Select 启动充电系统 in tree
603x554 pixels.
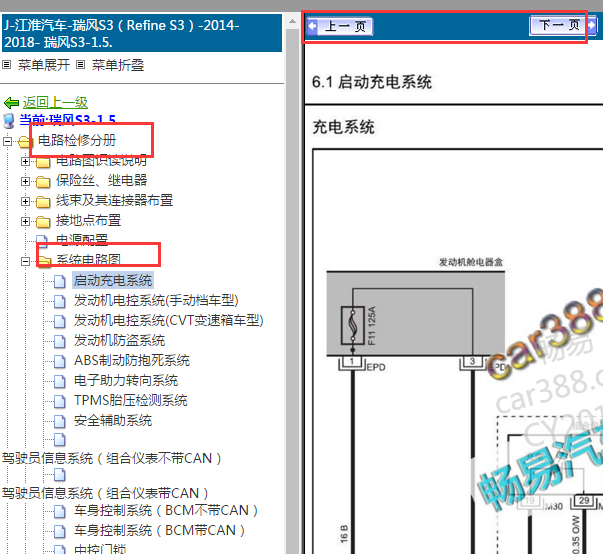(113, 280)
